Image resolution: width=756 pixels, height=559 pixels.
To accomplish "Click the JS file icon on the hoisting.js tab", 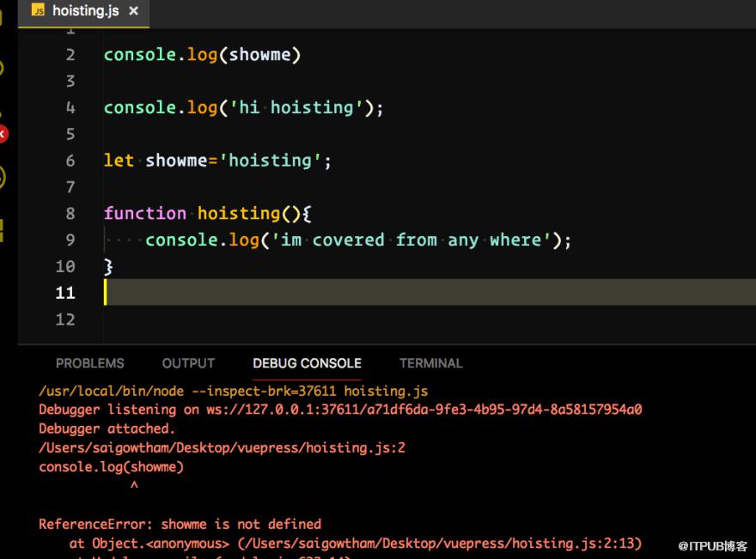I will pyautogui.click(x=38, y=10).
